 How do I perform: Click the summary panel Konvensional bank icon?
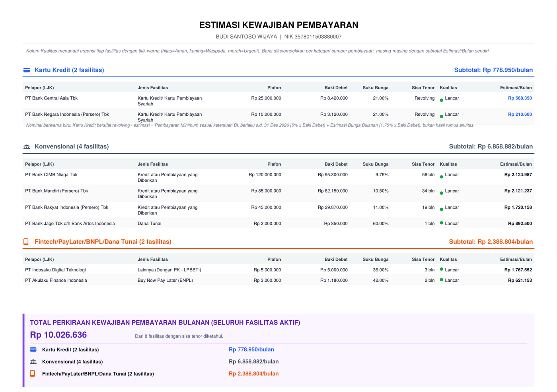click(33, 362)
